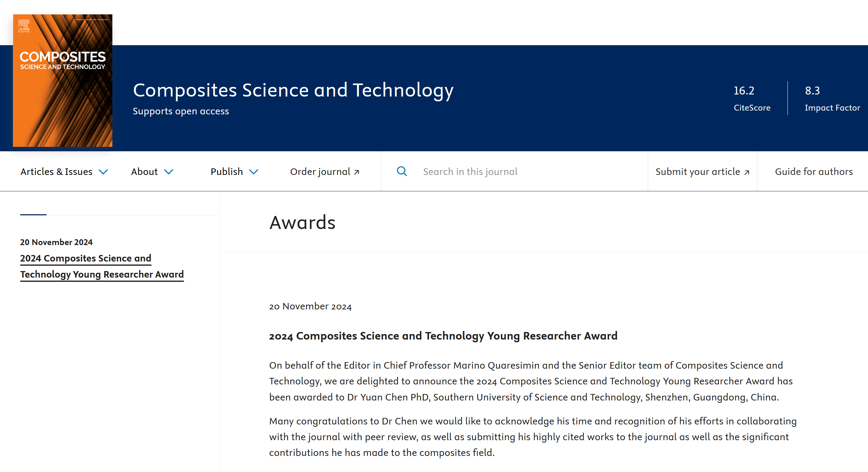The width and height of the screenshot is (868, 472).
Task: Expand the Articles & Issues chevron
Action: pyautogui.click(x=103, y=172)
